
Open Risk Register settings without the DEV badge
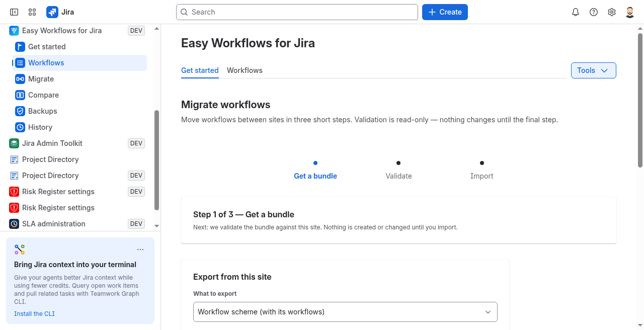tap(76, 208)
